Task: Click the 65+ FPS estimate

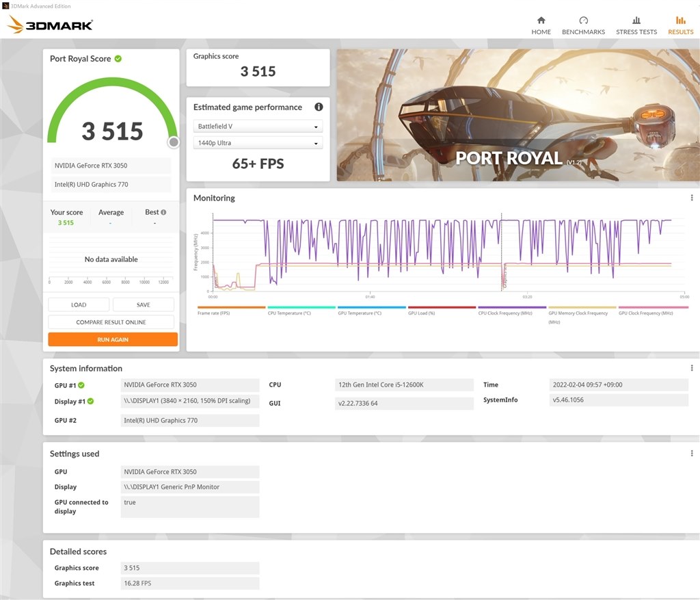Action: coord(258,164)
